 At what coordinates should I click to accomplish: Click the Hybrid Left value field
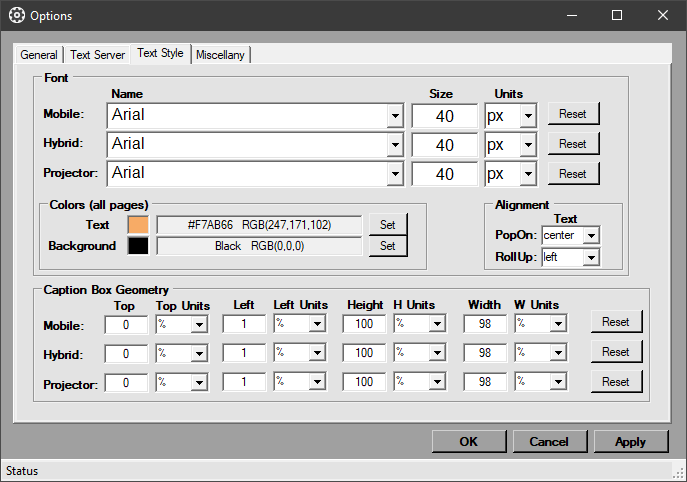coord(244,353)
